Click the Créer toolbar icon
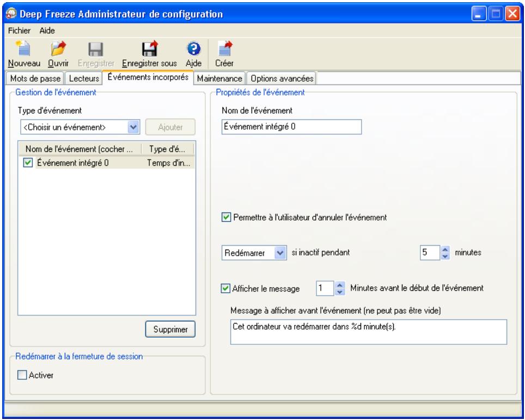This screenshot has height=420, width=525. click(x=224, y=48)
